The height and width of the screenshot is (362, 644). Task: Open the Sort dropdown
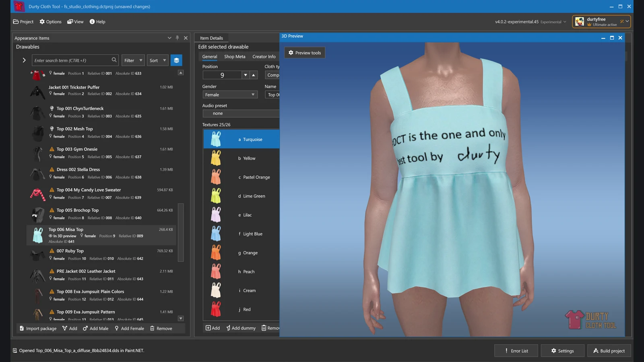pos(158,60)
